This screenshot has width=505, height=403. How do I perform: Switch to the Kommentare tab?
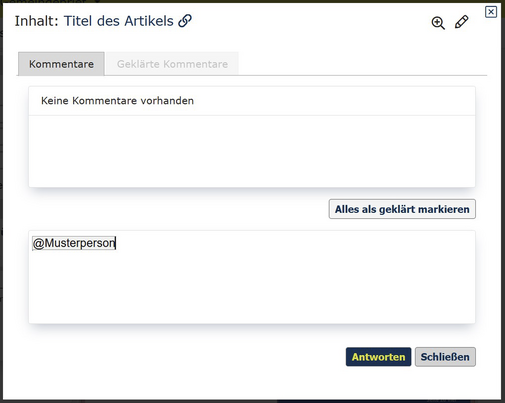pyautogui.click(x=61, y=64)
